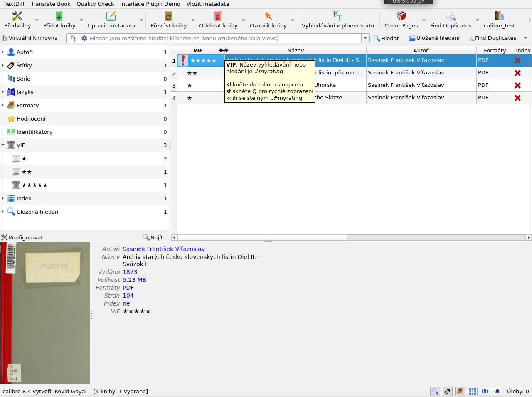Toggle cover grid view in status bar
The image size is (532, 397).
(x=473, y=391)
